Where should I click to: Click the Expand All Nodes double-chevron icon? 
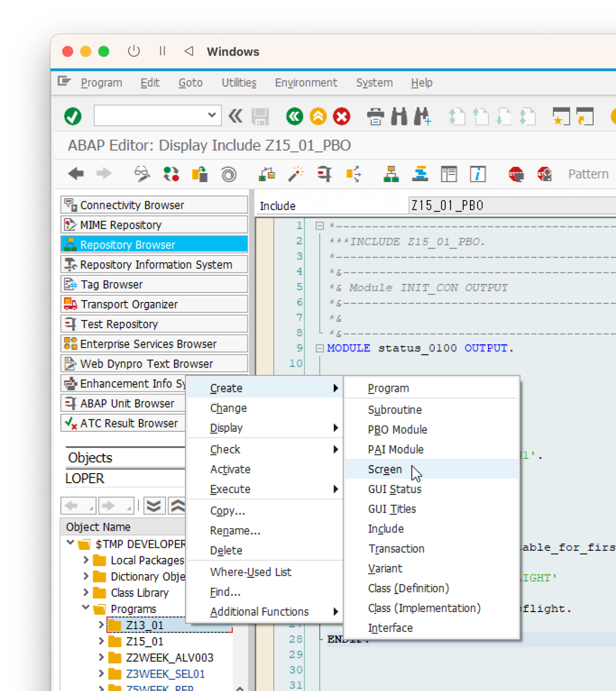point(154,506)
